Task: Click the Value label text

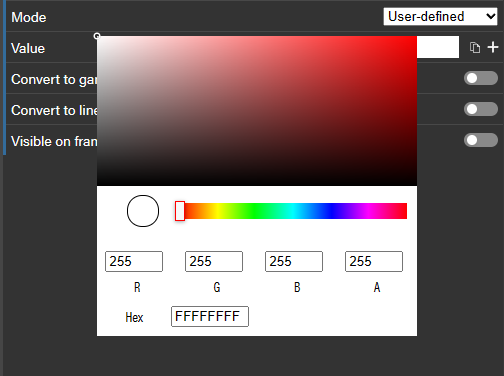Action: [28, 48]
